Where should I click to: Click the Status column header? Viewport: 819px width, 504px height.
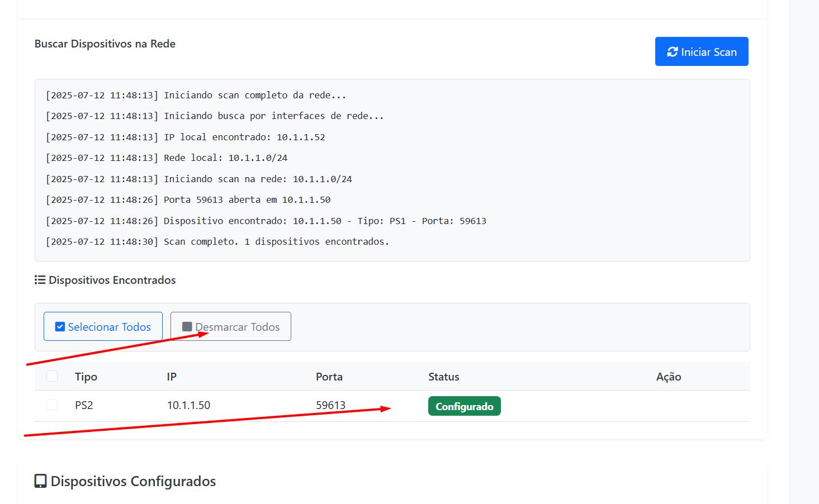tap(444, 377)
